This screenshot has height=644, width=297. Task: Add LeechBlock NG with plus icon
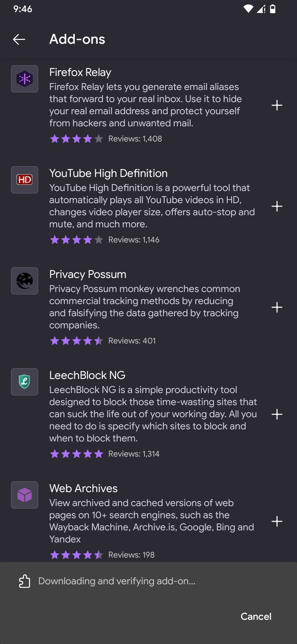point(277,414)
